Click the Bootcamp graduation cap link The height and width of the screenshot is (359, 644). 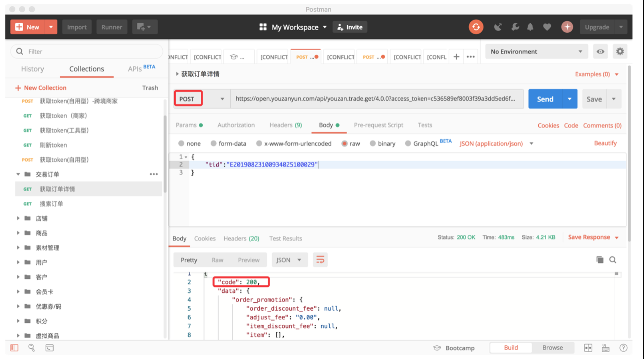click(x=454, y=348)
